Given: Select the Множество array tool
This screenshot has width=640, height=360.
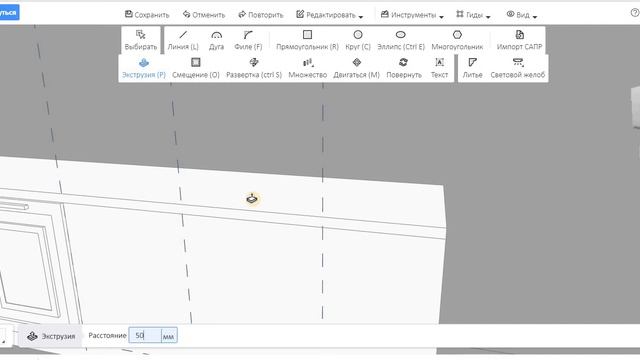Looking at the screenshot, I should click(308, 68).
